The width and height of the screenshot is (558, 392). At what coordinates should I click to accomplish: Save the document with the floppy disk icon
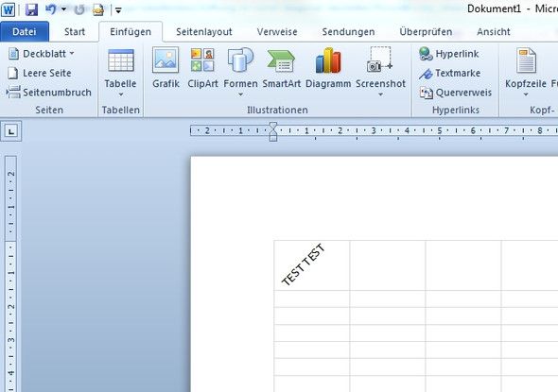(x=31, y=9)
